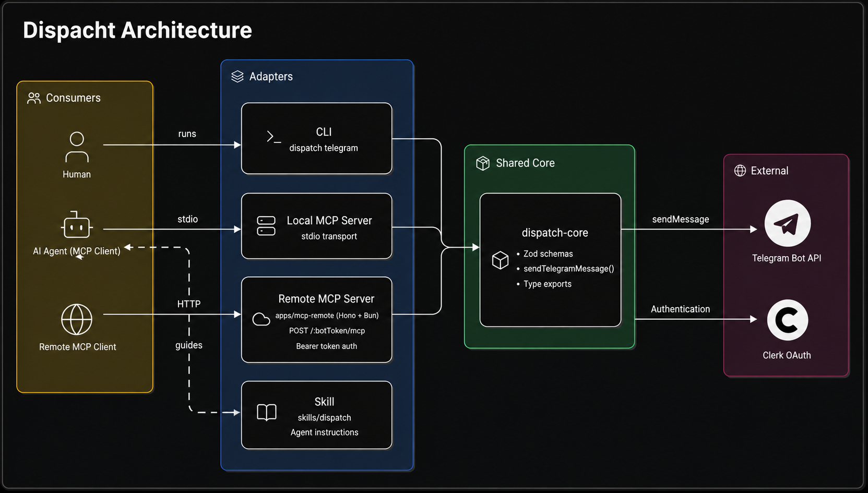Click the 'runs' arrow label

coord(187,134)
